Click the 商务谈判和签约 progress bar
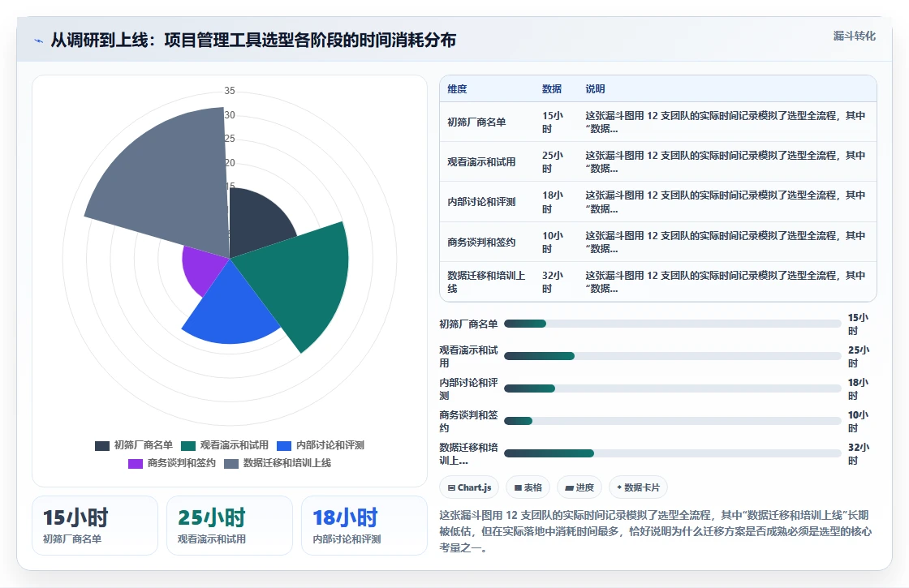The width and height of the screenshot is (909, 588). [673, 421]
